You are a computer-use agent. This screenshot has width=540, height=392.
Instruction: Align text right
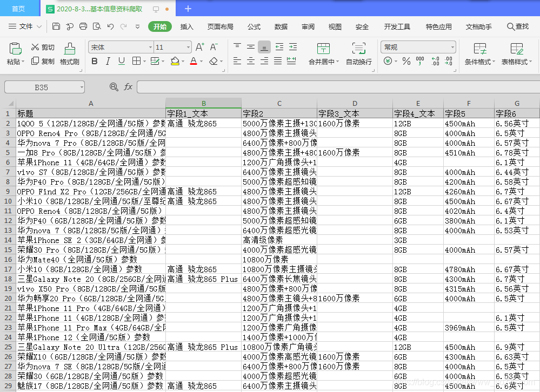click(x=264, y=61)
